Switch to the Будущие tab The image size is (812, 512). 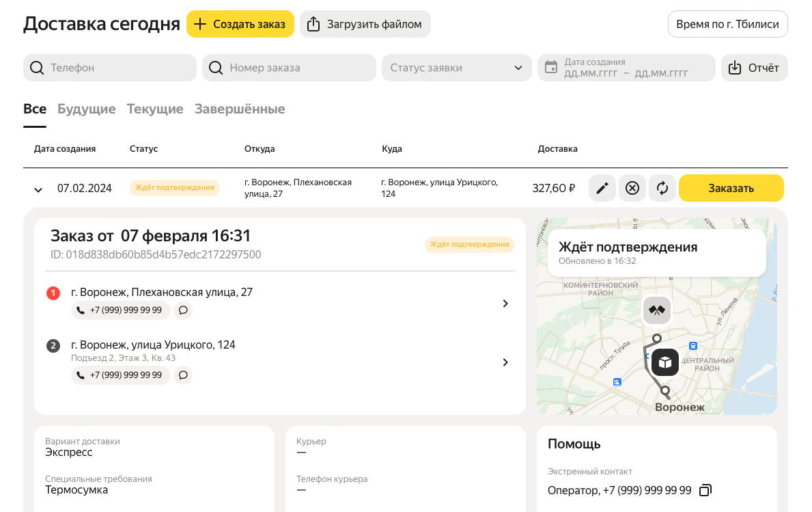click(86, 109)
